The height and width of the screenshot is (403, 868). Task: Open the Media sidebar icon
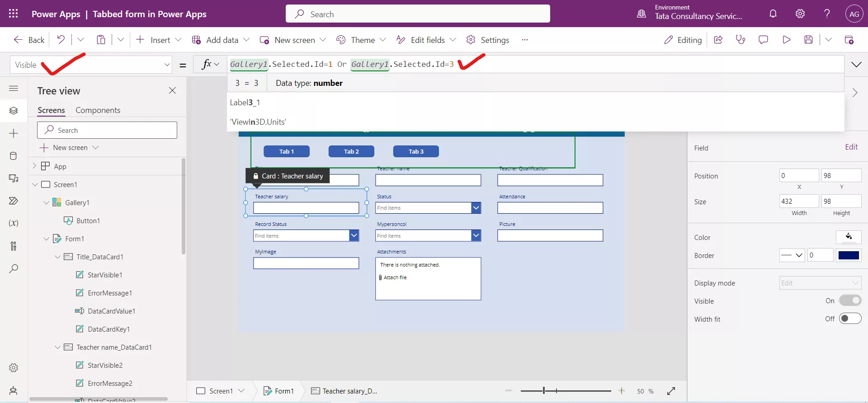coord(14,178)
